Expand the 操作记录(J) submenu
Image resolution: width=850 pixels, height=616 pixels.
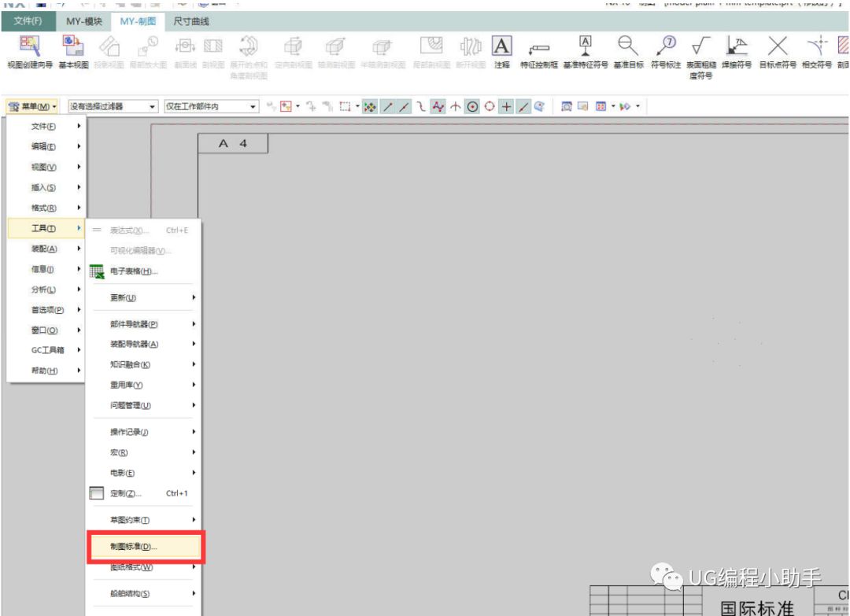point(144,432)
